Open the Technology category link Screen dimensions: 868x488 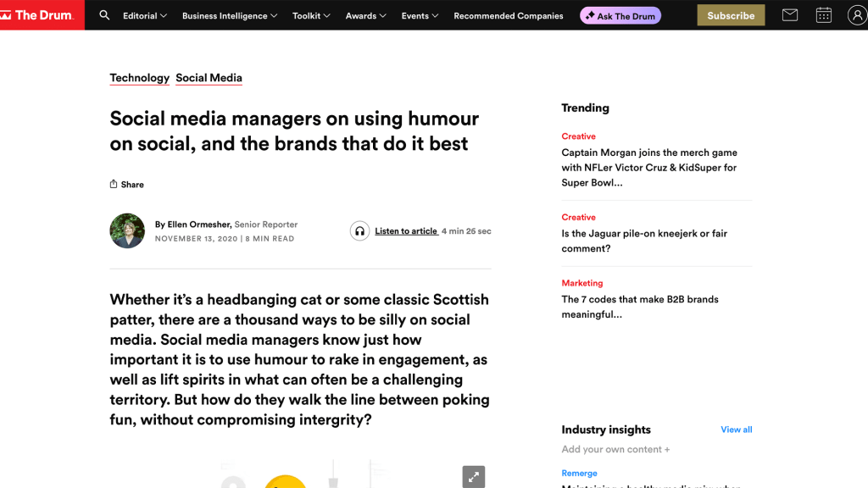pyautogui.click(x=139, y=78)
